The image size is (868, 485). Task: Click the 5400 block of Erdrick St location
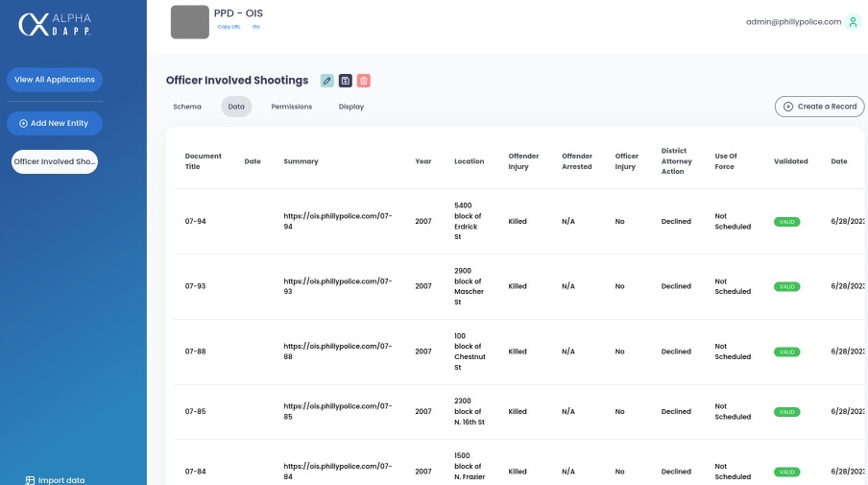pos(468,221)
